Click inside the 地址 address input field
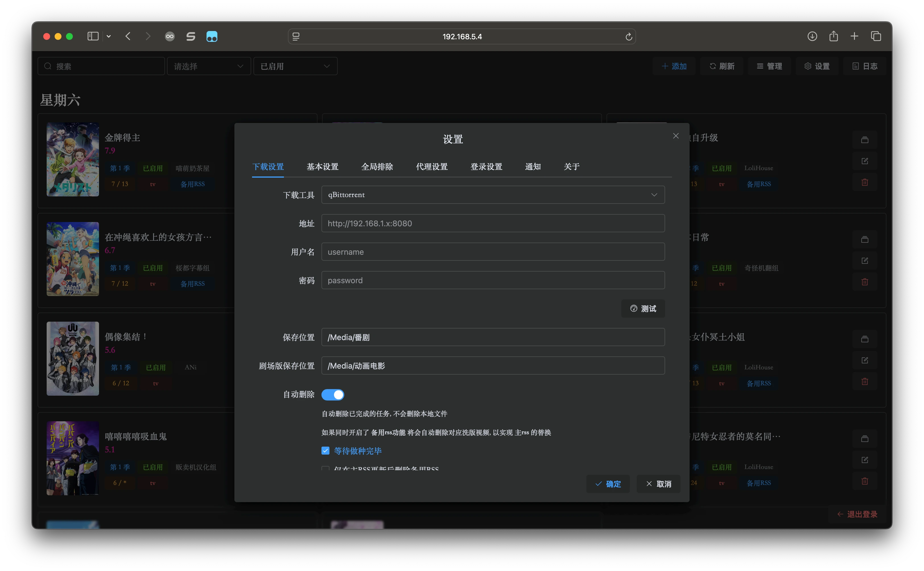This screenshot has width=924, height=571. coord(492,223)
